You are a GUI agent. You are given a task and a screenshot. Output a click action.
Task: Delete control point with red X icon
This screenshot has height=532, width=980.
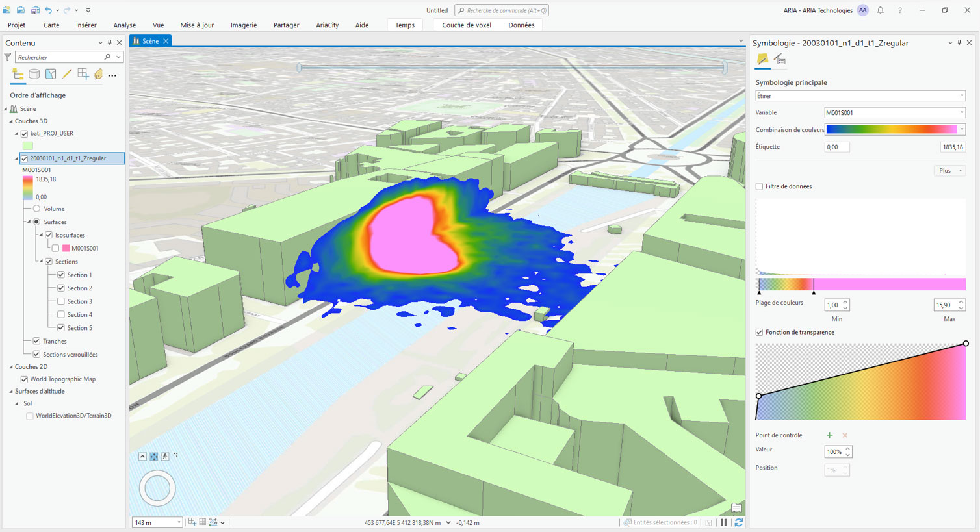(x=845, y=435)
